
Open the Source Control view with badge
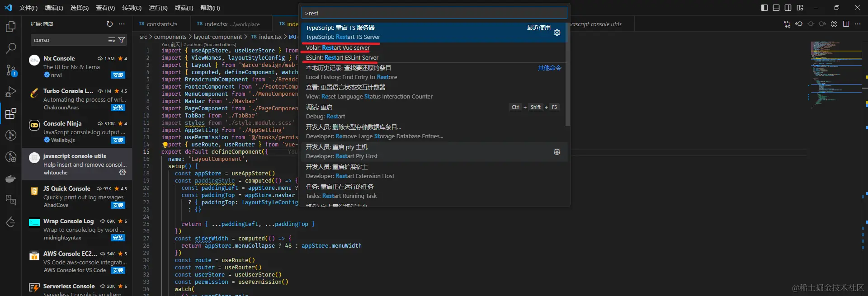pyautogui.click(x=11, y=70)
